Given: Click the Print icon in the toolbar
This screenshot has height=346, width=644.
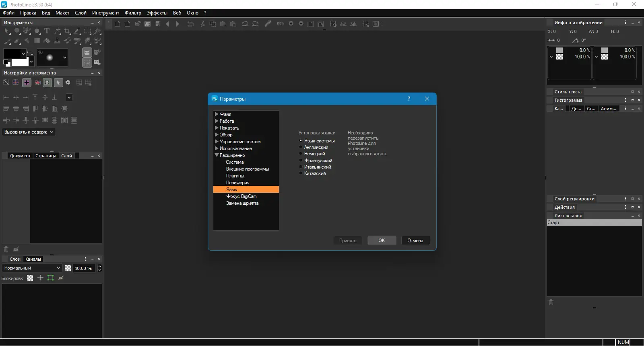Looking at the screenshot, I should coord(190,24).
